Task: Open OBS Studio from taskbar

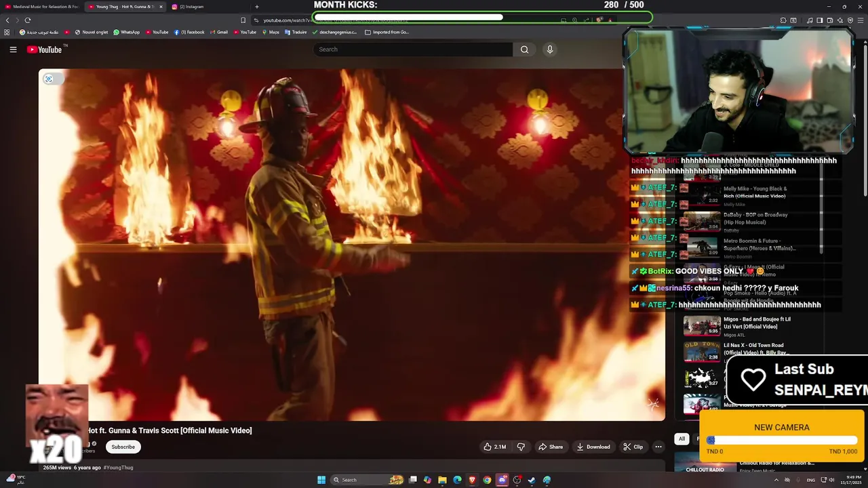Action: click(x=517, y=480)
